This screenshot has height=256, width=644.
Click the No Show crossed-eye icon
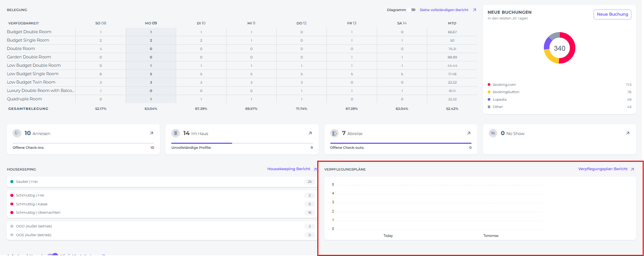pos(493,133)
